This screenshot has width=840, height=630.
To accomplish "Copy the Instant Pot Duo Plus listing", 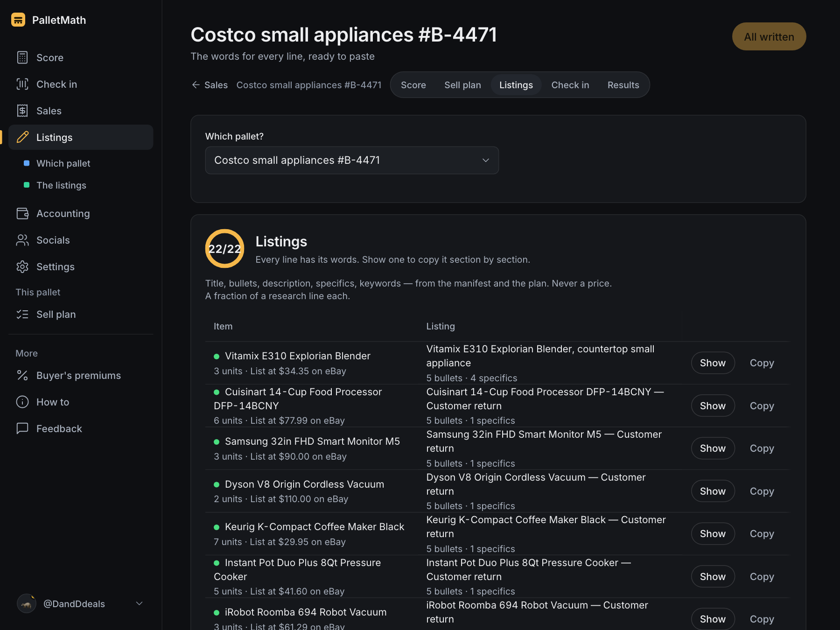I will 762,576.
